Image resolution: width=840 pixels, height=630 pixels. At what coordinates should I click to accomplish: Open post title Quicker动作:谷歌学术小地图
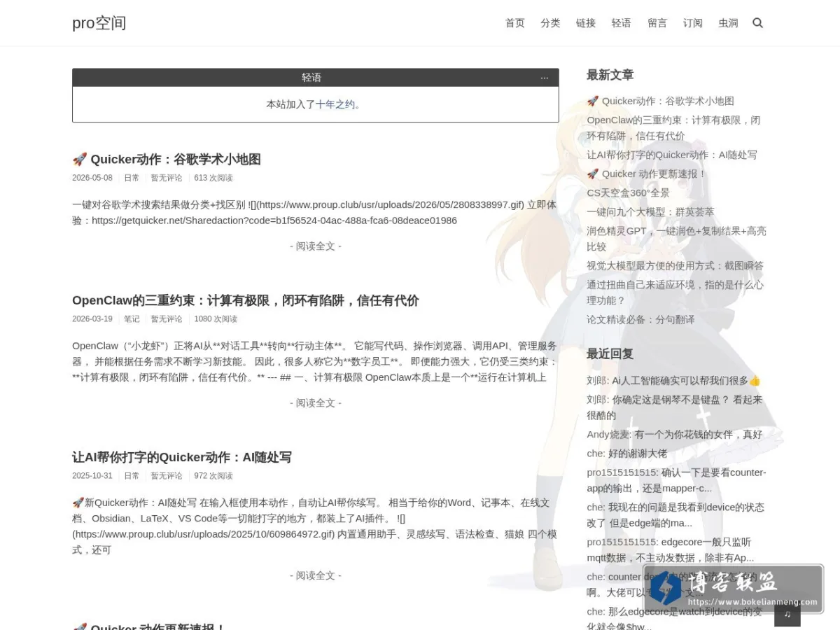click(x=167, y=160)
